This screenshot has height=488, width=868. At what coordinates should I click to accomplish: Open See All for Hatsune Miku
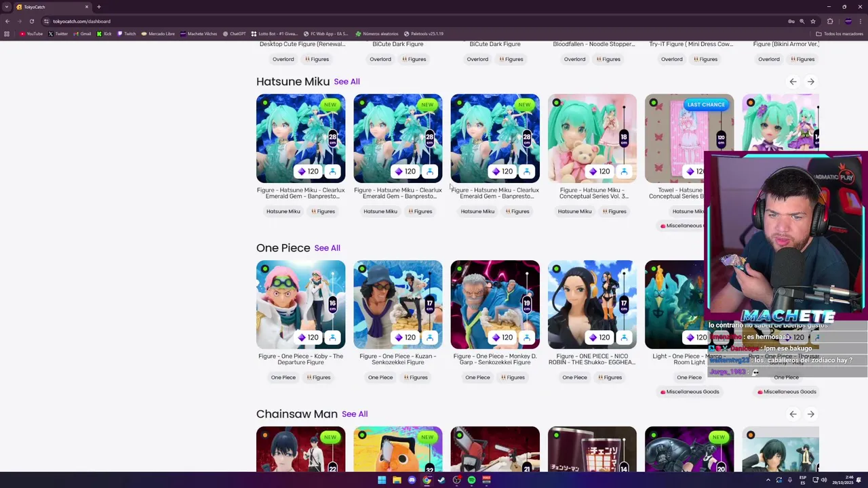(x=347, y=81)
